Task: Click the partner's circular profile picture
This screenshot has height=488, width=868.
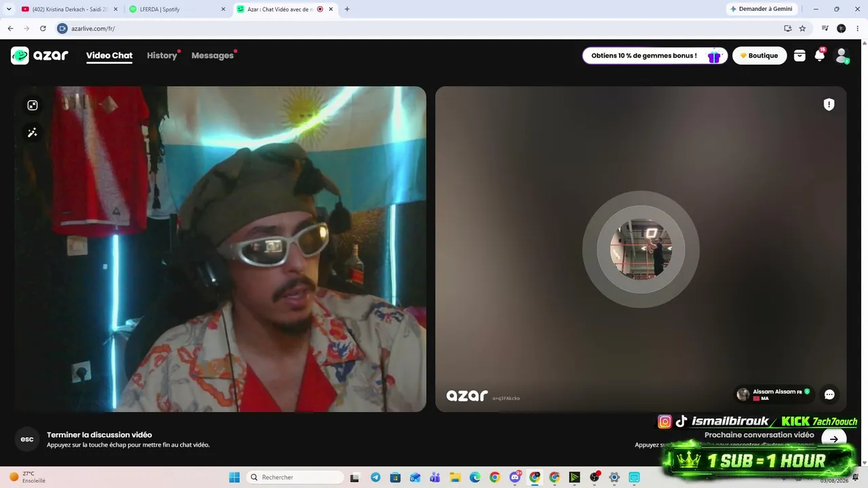Action: [641, 249]
